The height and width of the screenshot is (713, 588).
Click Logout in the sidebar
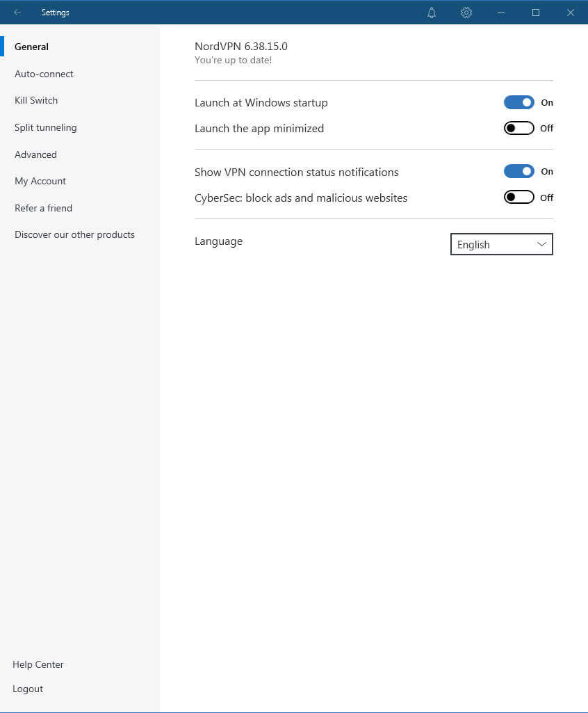[x=28, y=689]
